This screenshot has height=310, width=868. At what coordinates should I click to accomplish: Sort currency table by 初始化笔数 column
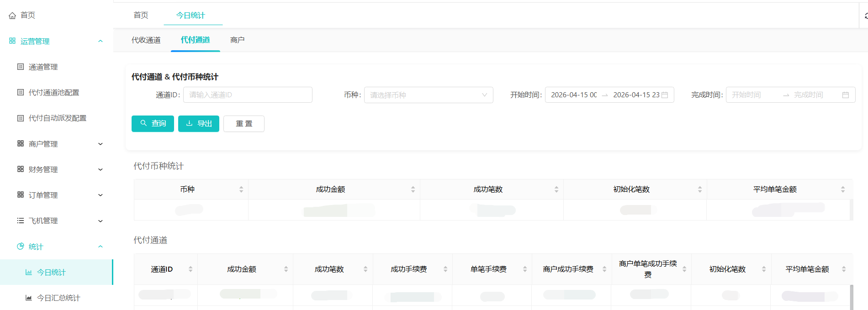pos(700,189)
